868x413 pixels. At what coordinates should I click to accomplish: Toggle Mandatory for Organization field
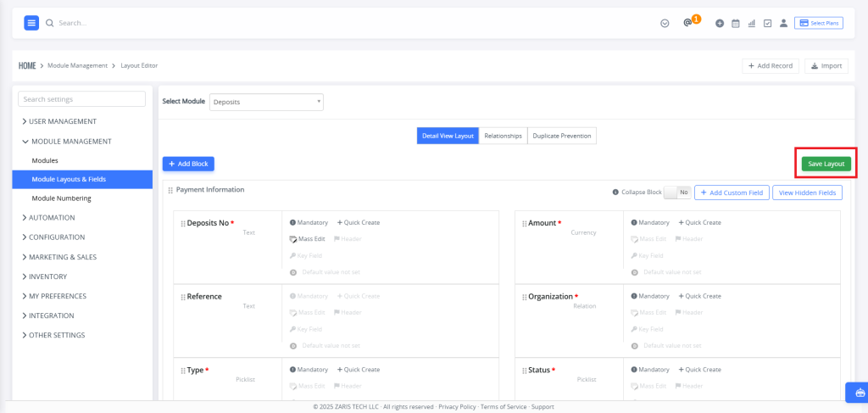pos(650,296)
